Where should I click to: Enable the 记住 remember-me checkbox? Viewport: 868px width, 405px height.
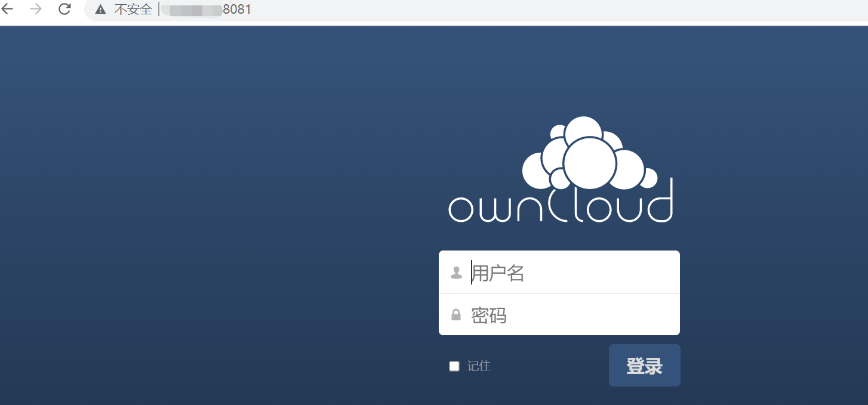tap(454, 366)
